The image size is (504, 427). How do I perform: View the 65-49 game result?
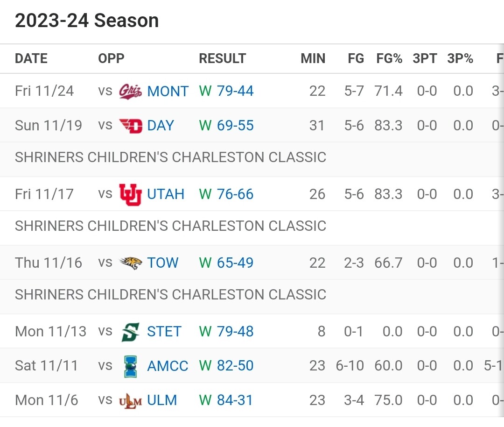[235, 263]
